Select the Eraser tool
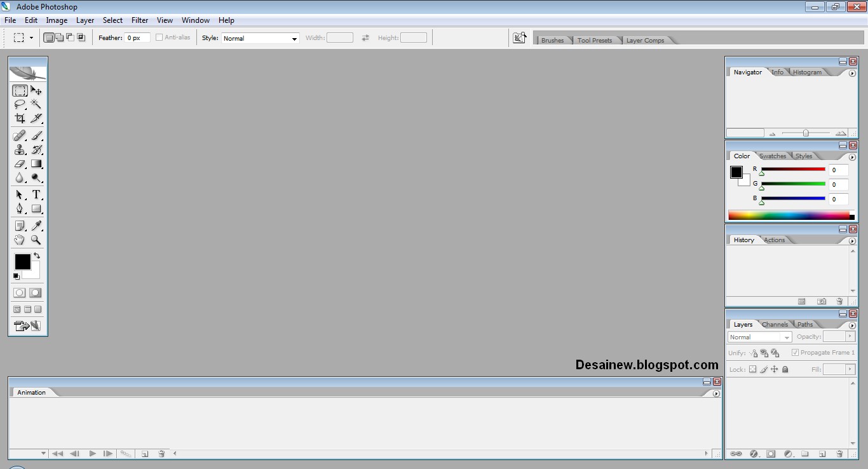868x469 pixels. [x=20, y=163]
